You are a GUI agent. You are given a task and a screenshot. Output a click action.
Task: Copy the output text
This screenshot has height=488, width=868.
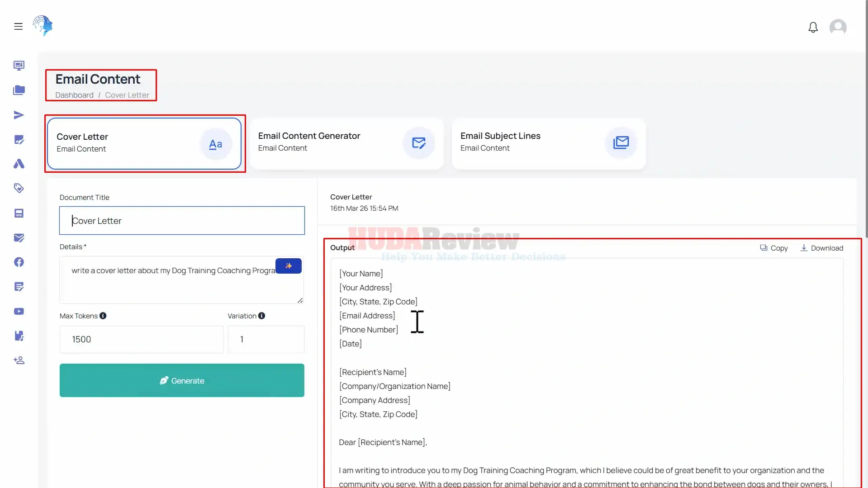click(774, 248)
